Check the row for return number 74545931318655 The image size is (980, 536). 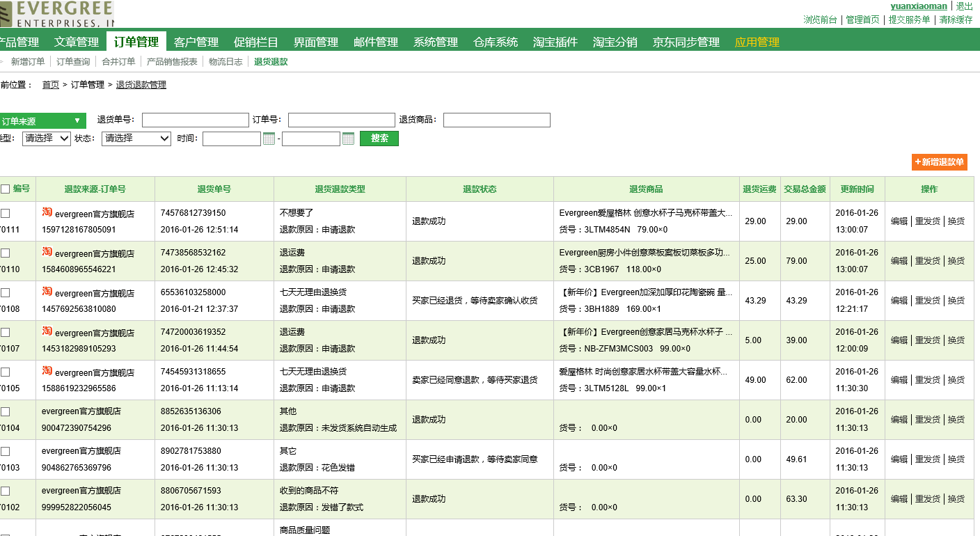pyautogui.click(x=5, y=372)
